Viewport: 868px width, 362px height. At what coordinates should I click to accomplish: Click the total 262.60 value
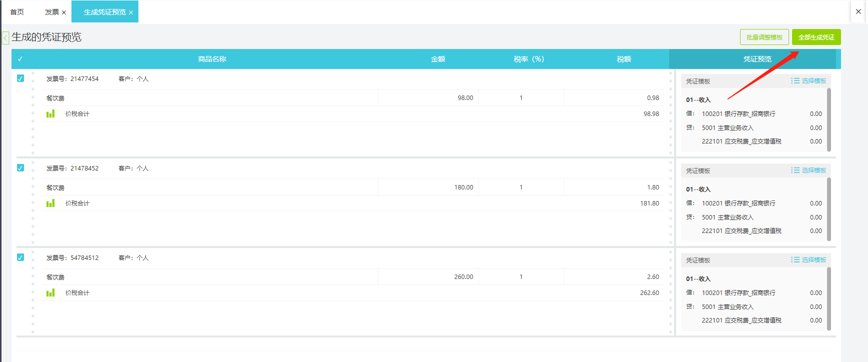coord(650,293)
